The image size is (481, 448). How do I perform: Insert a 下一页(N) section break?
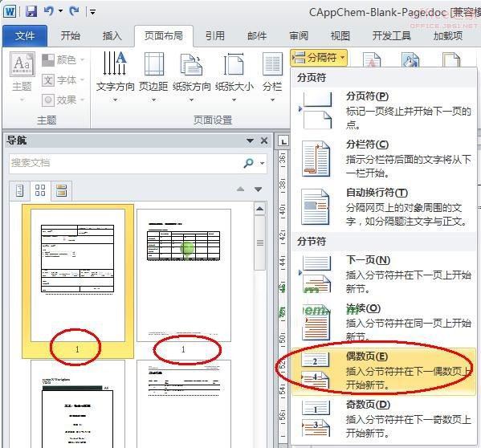point(384,274)
